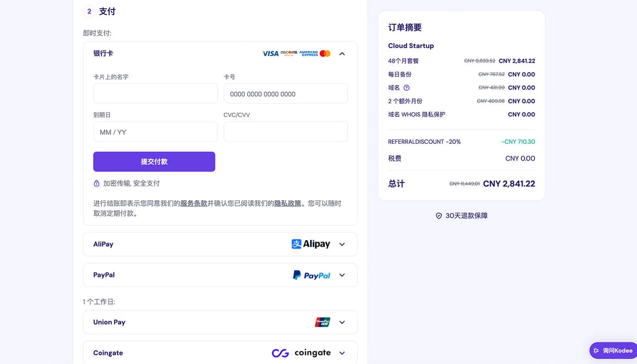The height and width of the screenshot is (364, 637).
Task: Click the Coingate logo mark
Action: coord(281,353)
